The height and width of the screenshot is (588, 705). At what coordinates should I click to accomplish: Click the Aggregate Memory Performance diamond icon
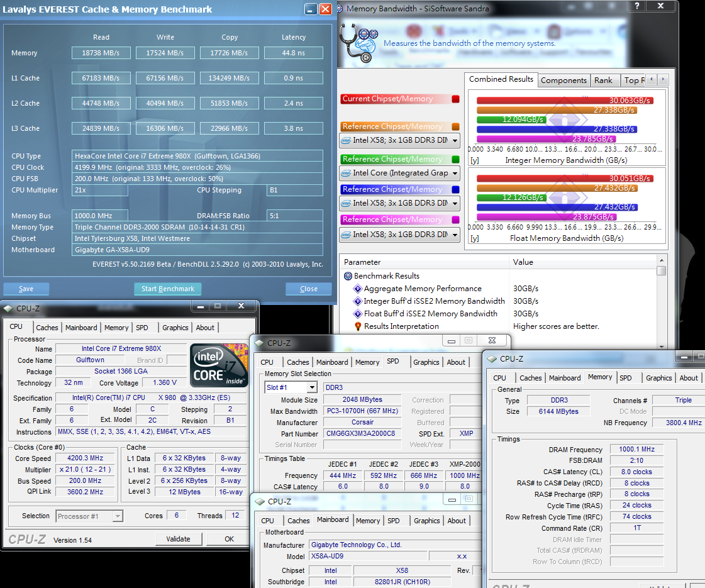358,289
